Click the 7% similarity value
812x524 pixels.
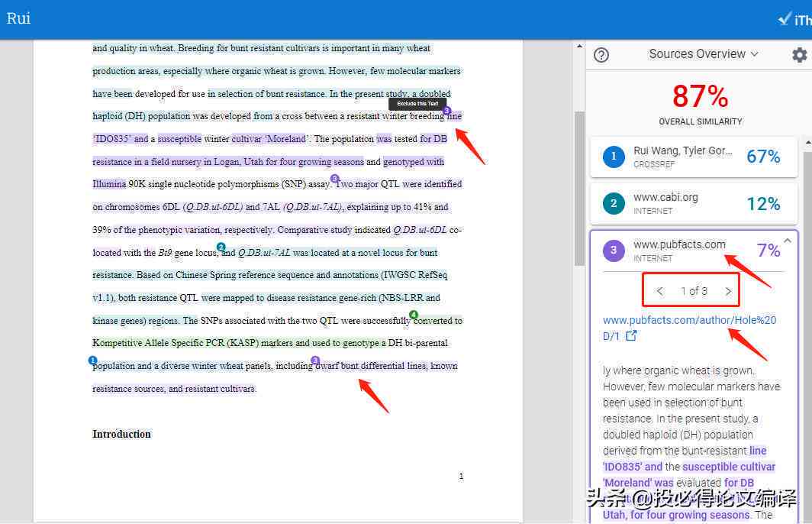click(768, 251)
